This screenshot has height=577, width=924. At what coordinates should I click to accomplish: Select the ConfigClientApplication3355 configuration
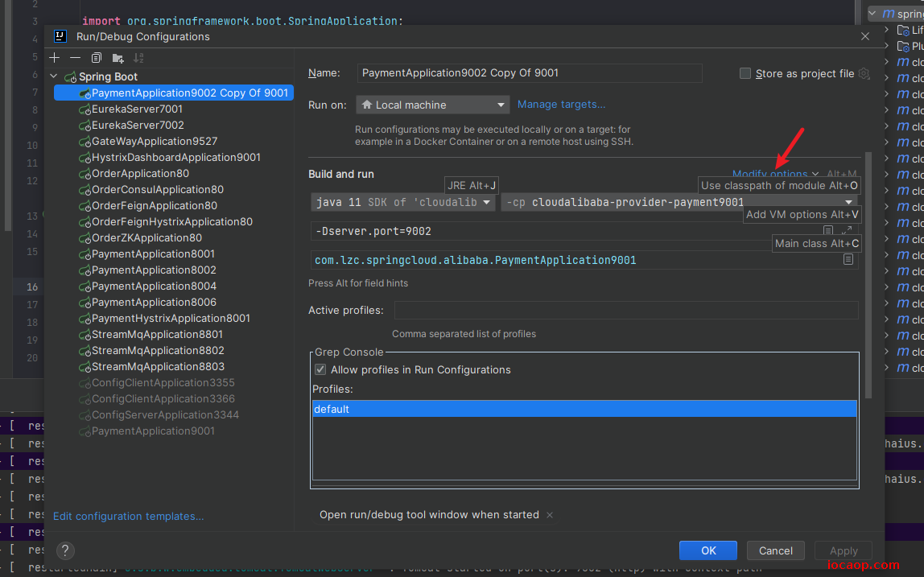coord(163,382)
